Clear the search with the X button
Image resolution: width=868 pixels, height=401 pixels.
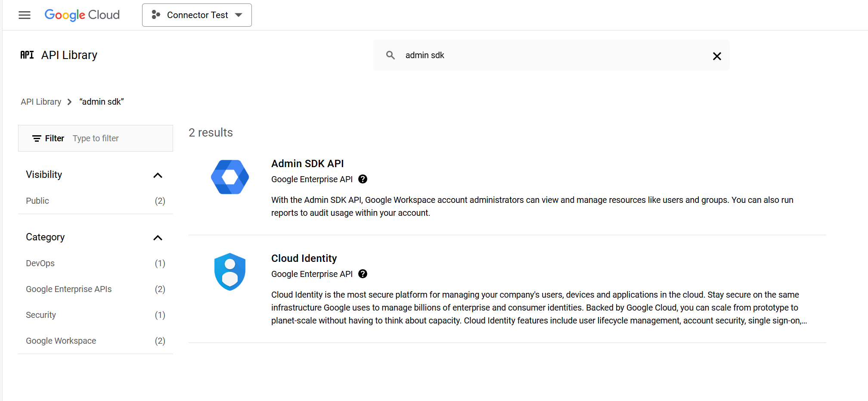click(x=717, y=56)
